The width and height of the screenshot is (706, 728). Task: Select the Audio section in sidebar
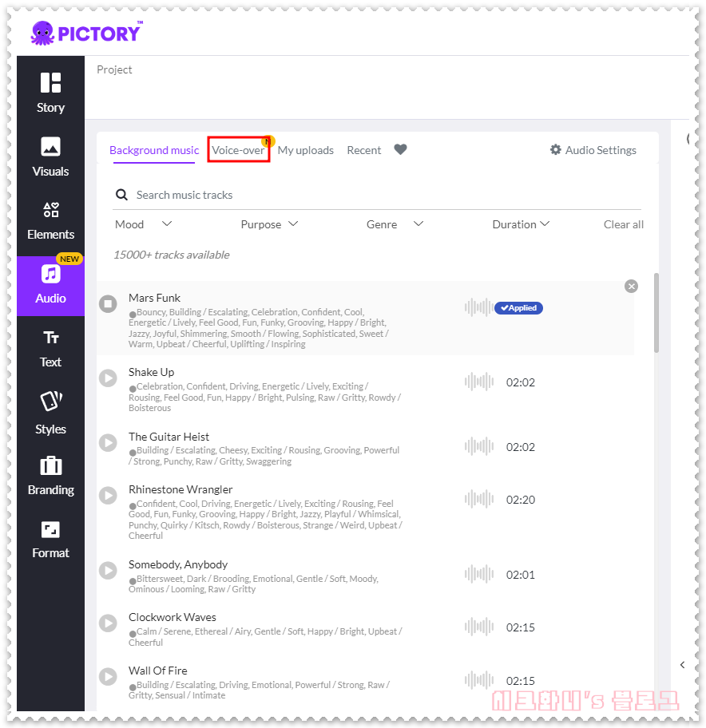tap(50, 286)
